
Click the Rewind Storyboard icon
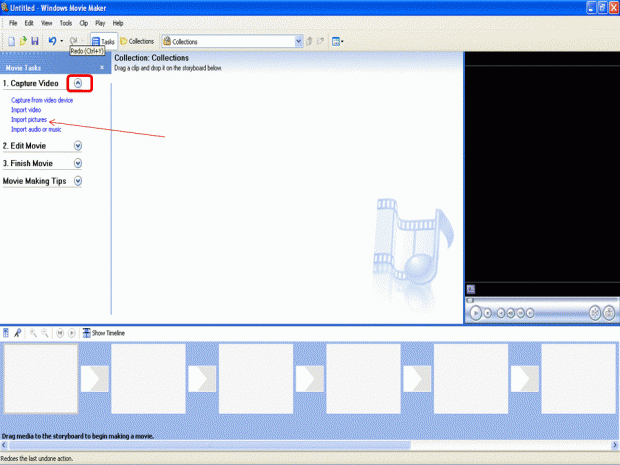[x=60, y=333]
